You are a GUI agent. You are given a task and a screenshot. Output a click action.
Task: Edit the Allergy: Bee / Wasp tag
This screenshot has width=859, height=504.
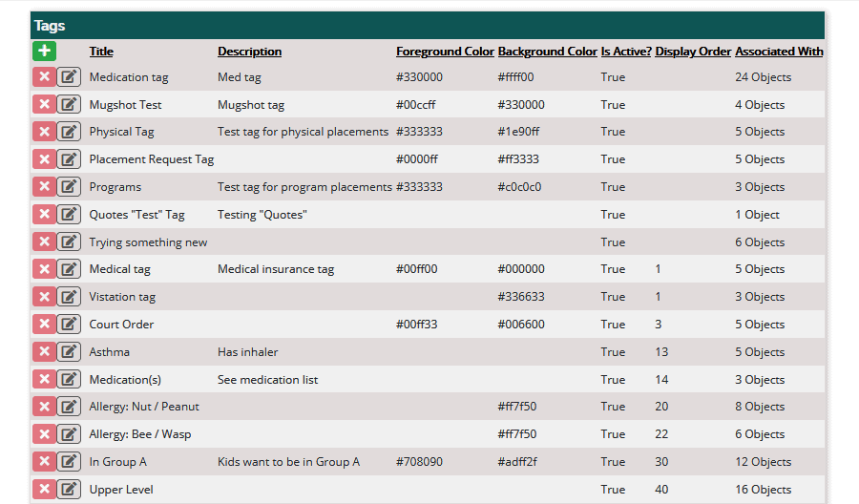click(69, 434)
